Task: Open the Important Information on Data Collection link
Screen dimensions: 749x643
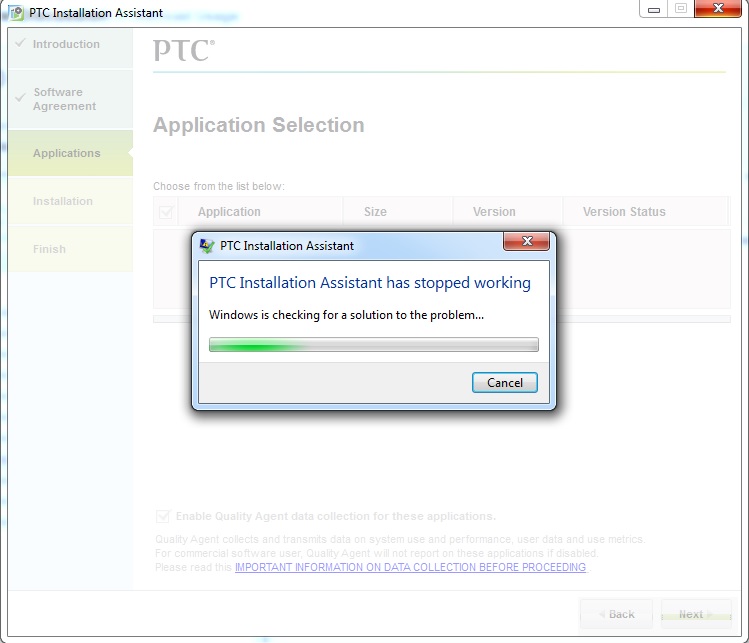Action: 410,567
